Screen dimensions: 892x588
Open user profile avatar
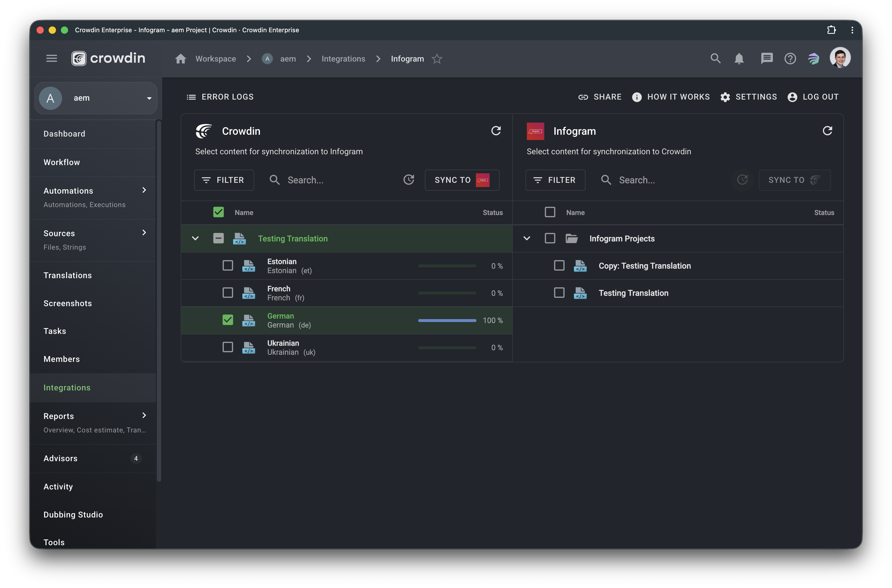840,58
